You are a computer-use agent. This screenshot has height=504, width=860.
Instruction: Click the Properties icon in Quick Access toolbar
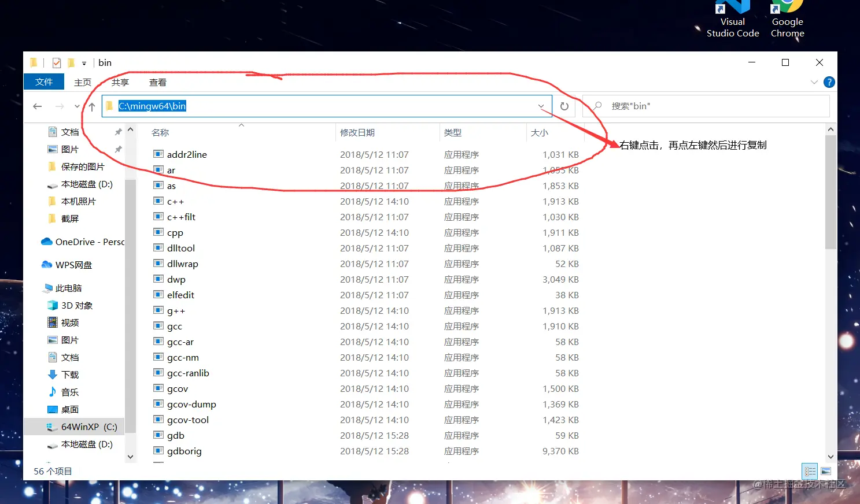coord(56,62)
